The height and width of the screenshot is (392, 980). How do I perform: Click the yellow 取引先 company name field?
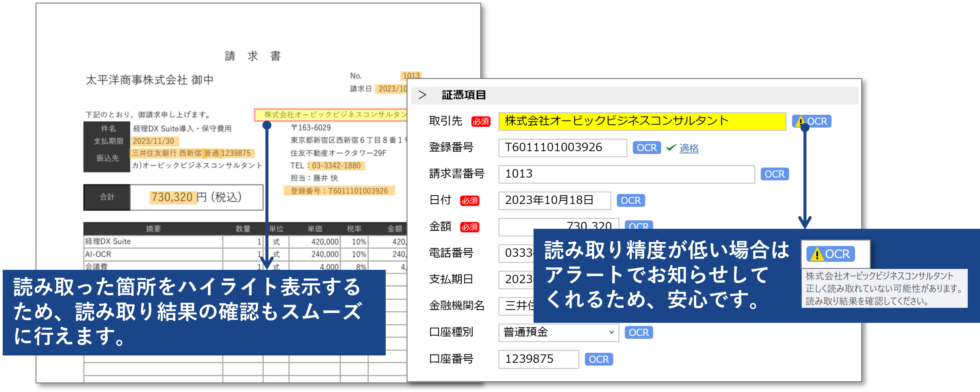click(x=642, y=121)
